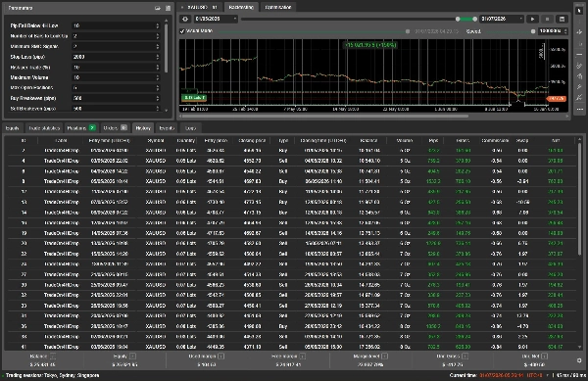
Task: Sort history by Net column header
Action: [556, 140]
